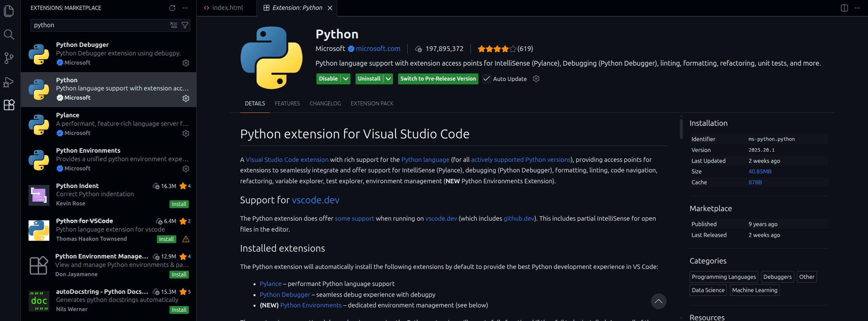Close the Extension: Python tab
868x321 pixels.
(x=330, y=8)
